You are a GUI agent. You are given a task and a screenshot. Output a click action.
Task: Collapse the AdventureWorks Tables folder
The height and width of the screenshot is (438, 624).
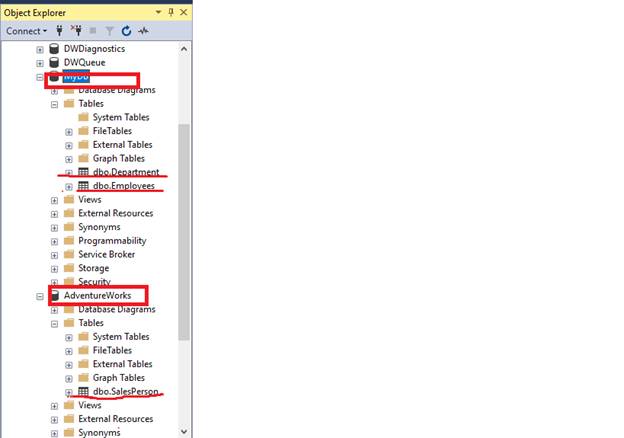click(x=55, y=324)
